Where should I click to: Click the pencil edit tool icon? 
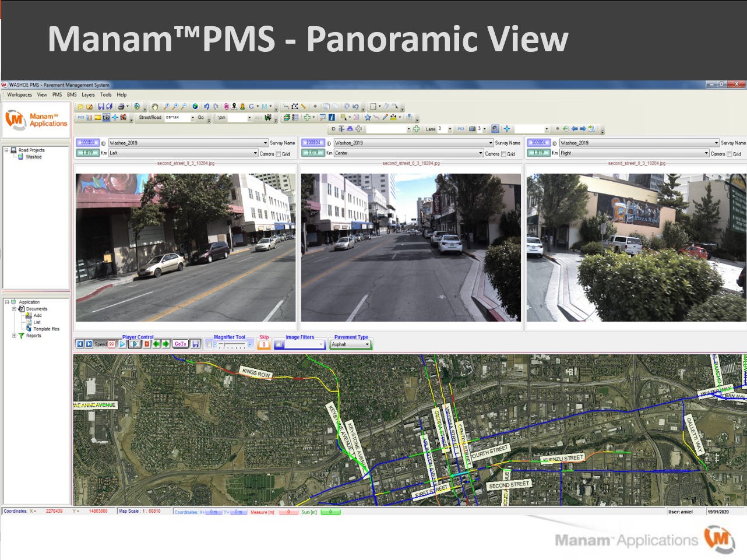tap(385, 117)
